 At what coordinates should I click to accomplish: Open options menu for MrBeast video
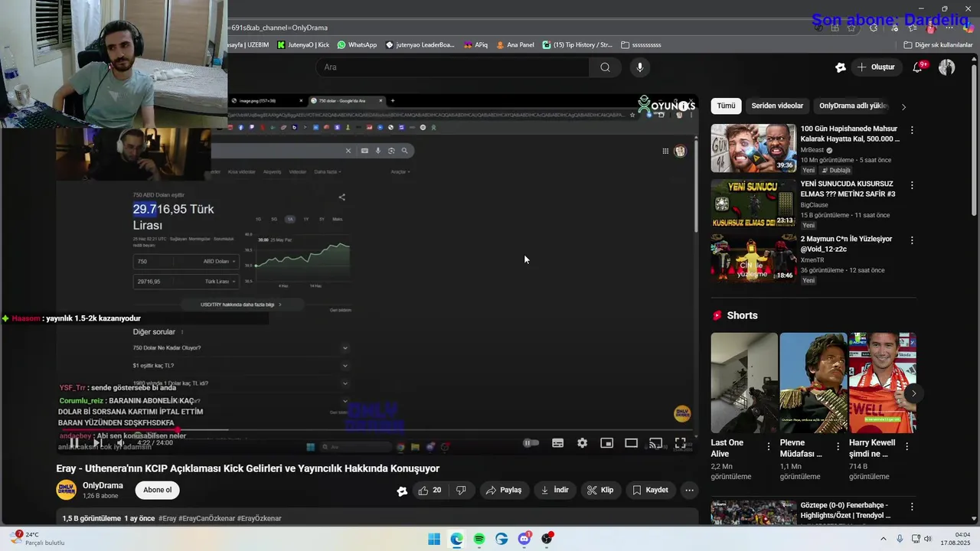coord(912,130)
